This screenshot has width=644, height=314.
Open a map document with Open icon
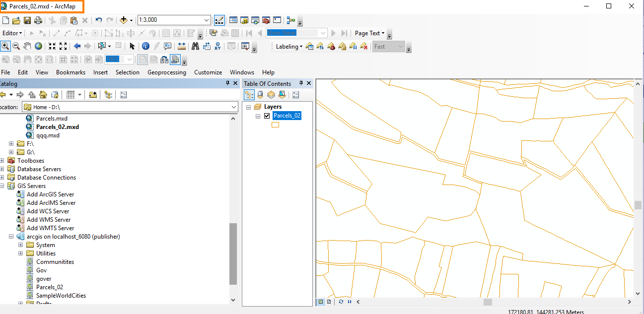[x=16, y=20]
